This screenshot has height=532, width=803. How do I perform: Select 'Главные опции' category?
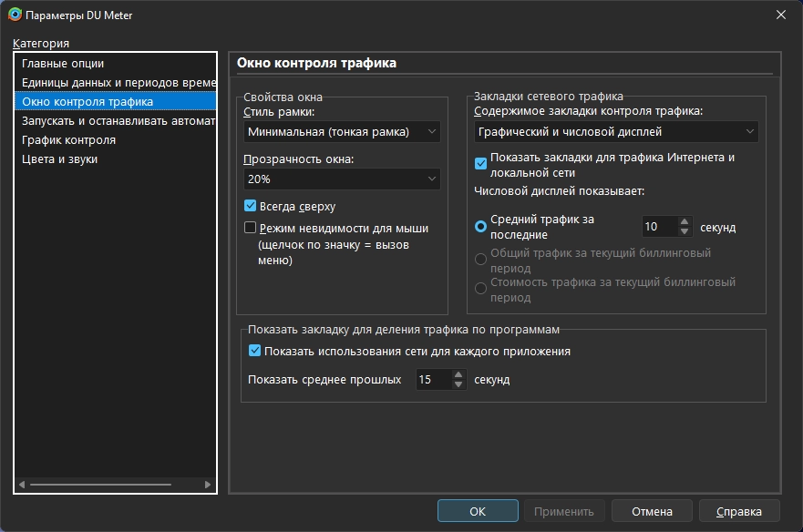tap(63, 64)
